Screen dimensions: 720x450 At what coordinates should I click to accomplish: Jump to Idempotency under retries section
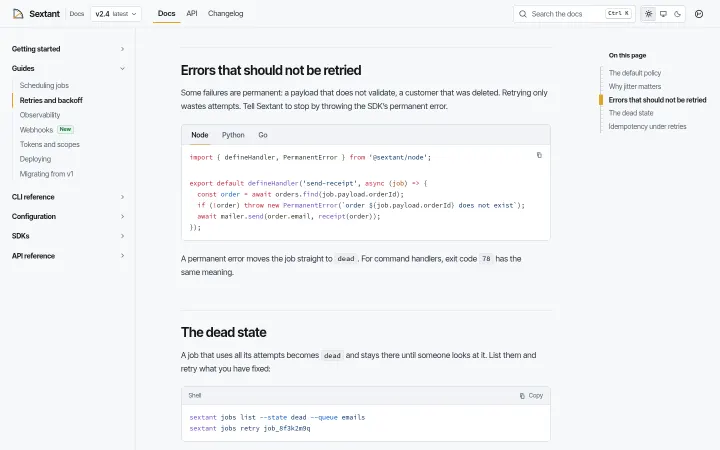[x=647, y=126]
